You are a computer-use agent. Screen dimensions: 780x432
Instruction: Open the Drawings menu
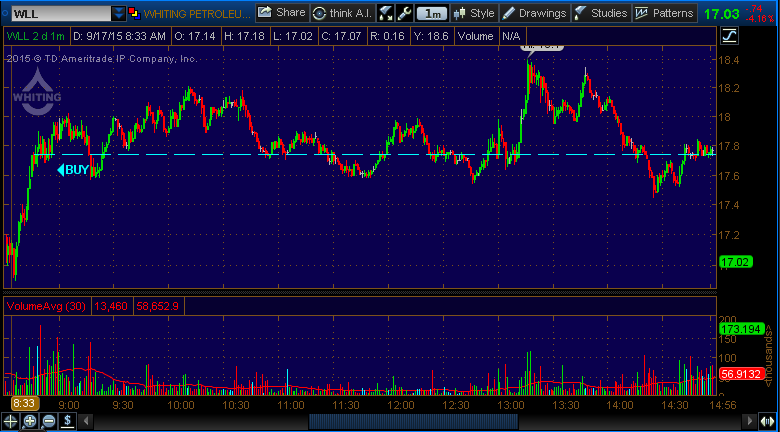click(534, 13)
